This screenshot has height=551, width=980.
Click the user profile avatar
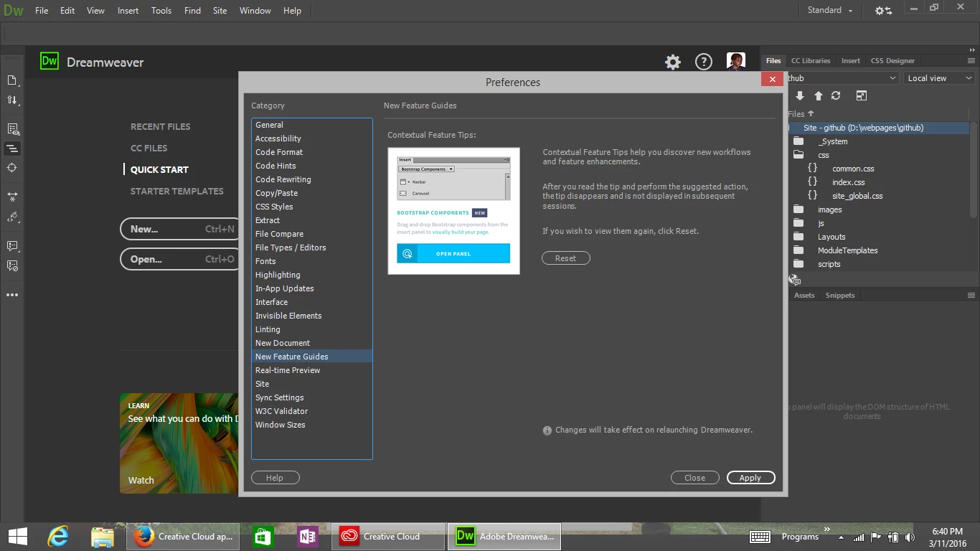click(x=736, y=62)
